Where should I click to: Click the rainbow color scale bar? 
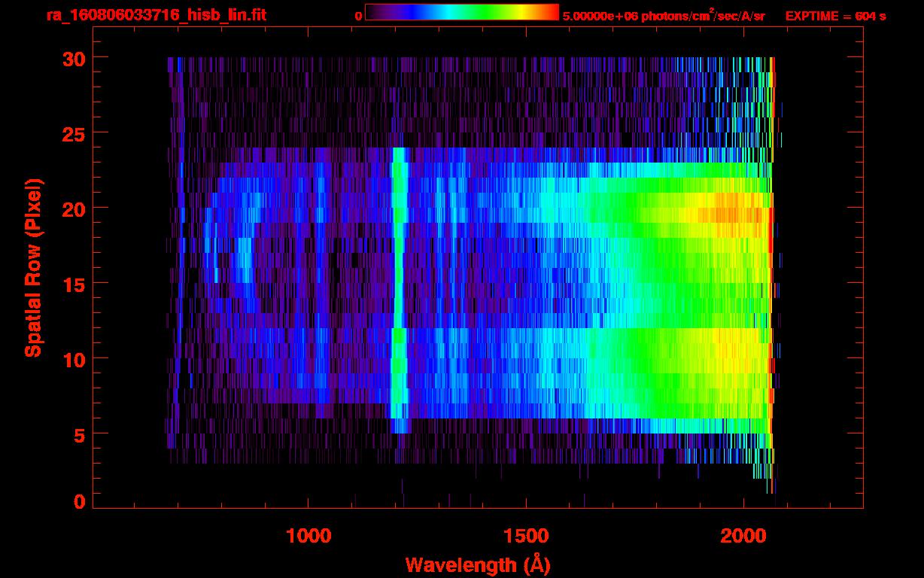tap(462, 13)
